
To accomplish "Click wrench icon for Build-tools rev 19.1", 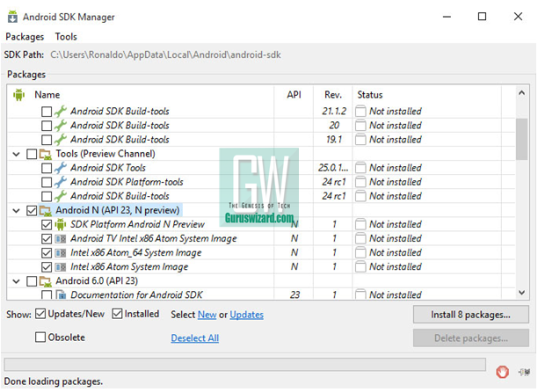I will click(61, 140).
